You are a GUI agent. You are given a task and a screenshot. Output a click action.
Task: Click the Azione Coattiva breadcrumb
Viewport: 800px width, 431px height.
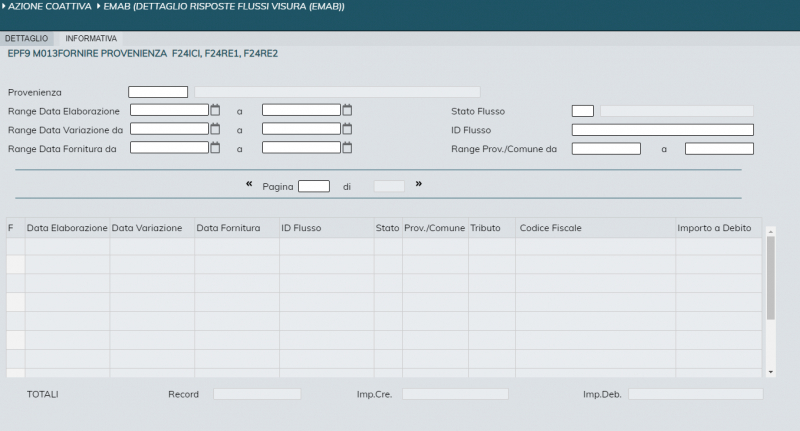click(48, 7)
